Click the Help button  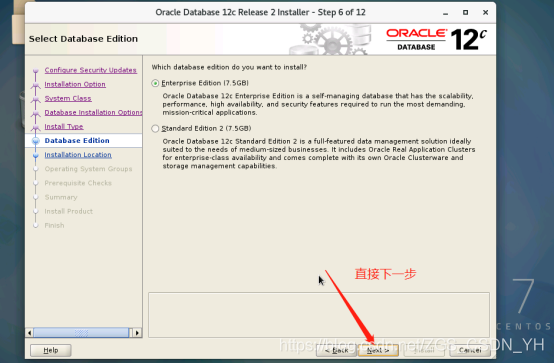(51, 350)
